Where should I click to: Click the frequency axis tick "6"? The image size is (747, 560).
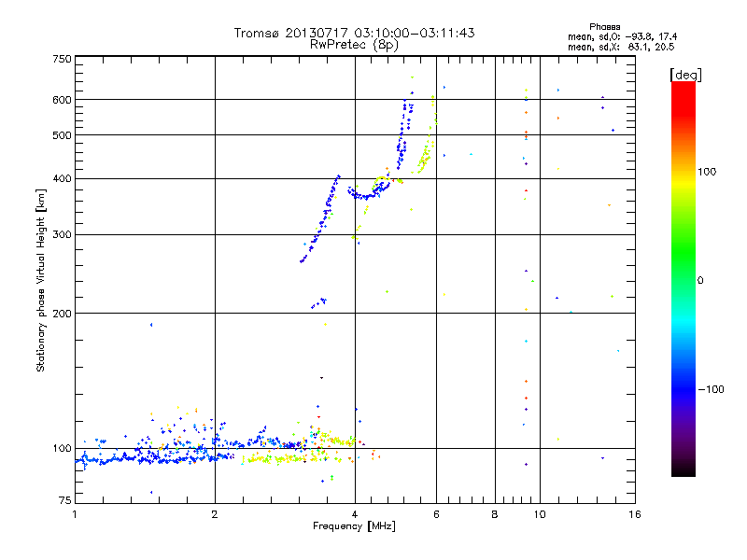tap(436, 514)
